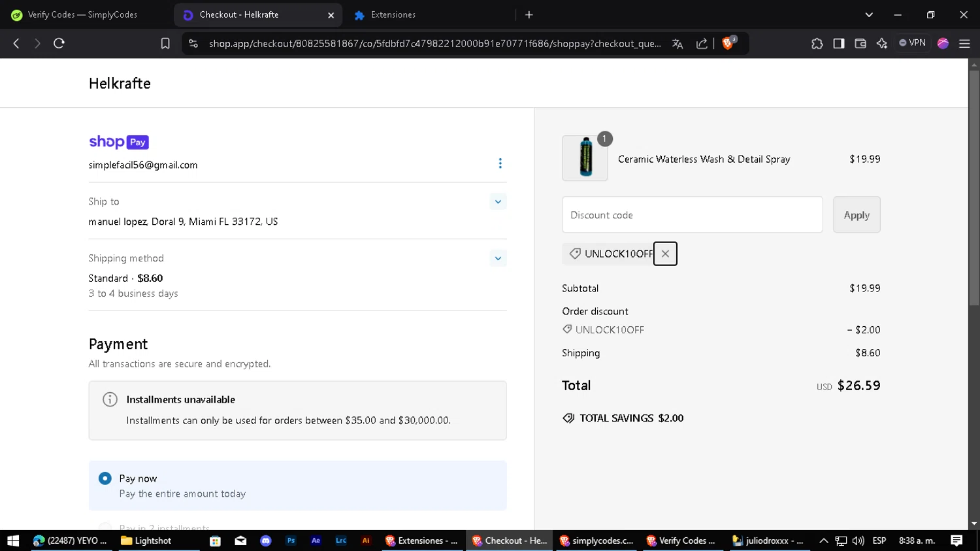980x551 pixels.
Task: Open the notification center icon
Action: click(x=956, y=541)
